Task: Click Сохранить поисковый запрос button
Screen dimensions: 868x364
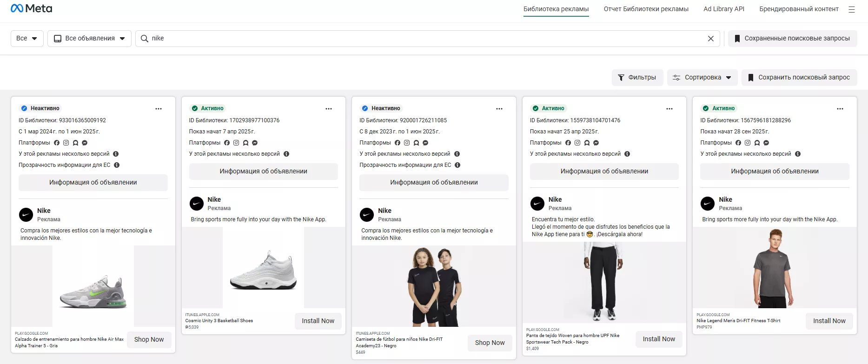Action: click(799, 78)
